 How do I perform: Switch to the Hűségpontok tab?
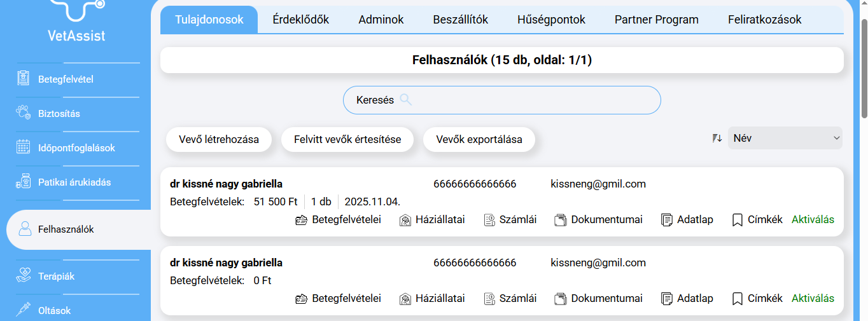pos(551,20)
